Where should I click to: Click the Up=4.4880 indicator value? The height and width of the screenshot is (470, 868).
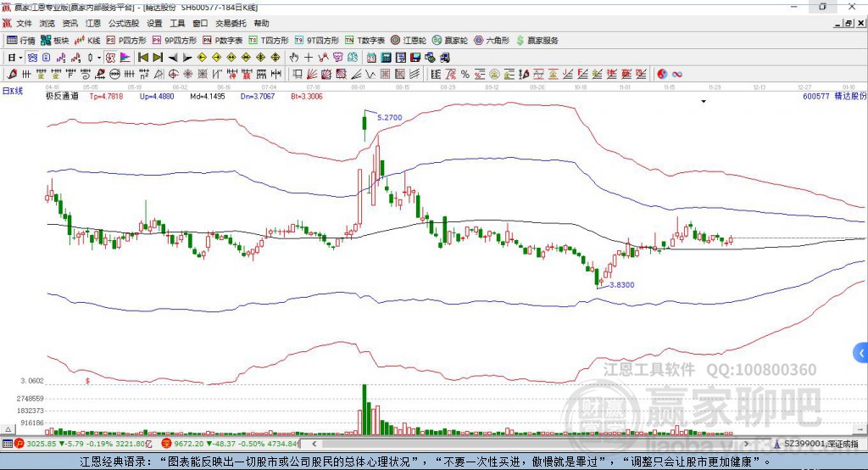click(x=157, y=96)
